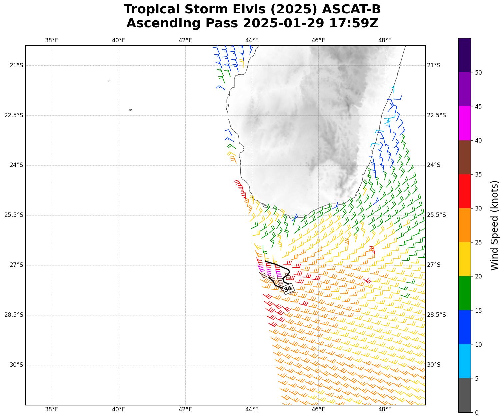Select the yellow 20-25 knot colorbar band
The width and height of the screenshot is (504, 420).
tap(464, 259)
